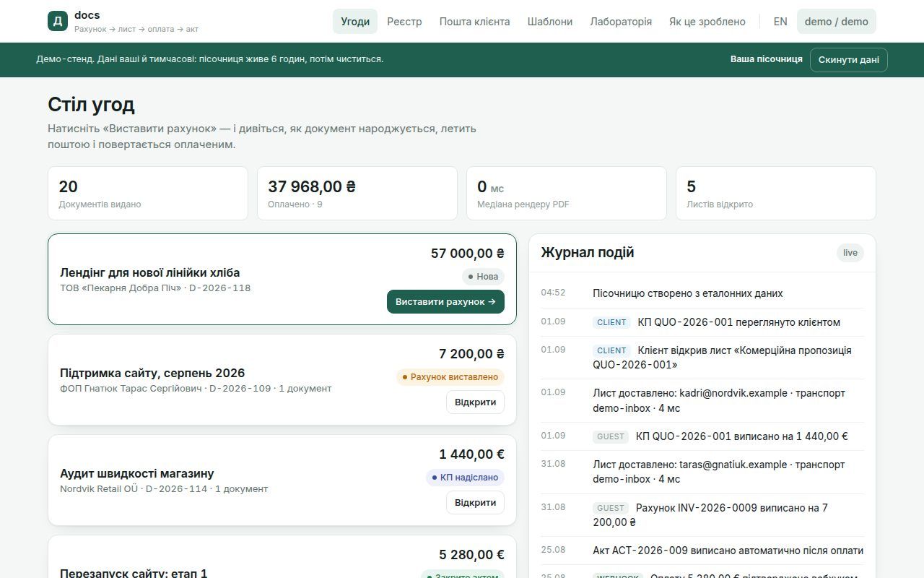This screenshot has height=578, width=924.
Task: Click the 1 440,00 € amount on the deal card
Action: tap(471, 454)
